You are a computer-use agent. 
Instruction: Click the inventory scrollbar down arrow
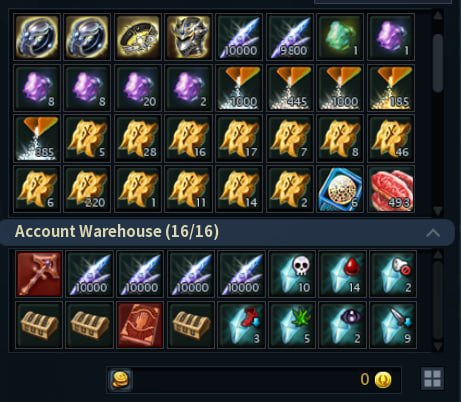[438, 211]
